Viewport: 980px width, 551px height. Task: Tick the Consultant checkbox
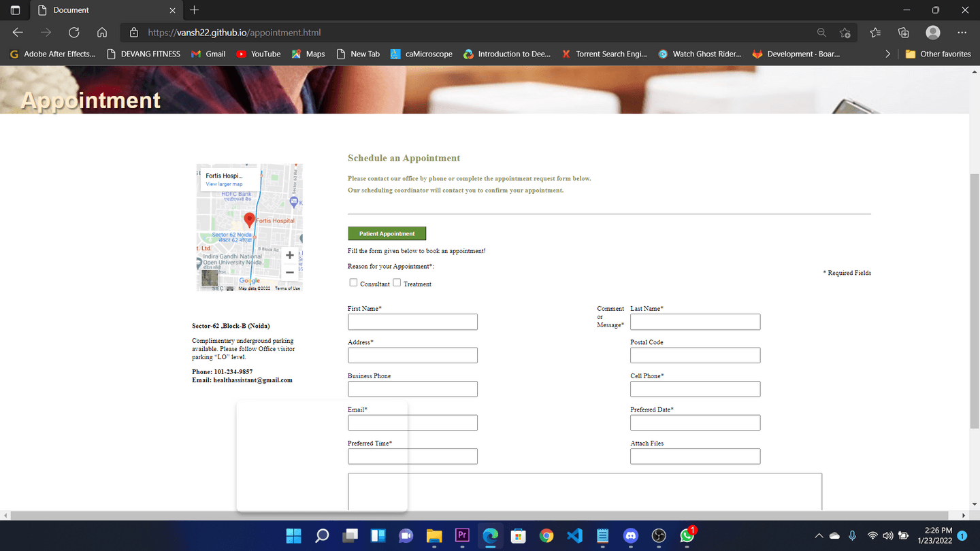[x=353, y=282]
